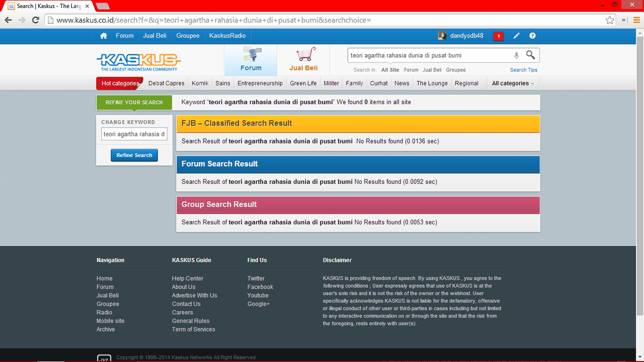Screen dimensions: 644x362
Task: Open The Lounge category
Action: coord(432,83)
